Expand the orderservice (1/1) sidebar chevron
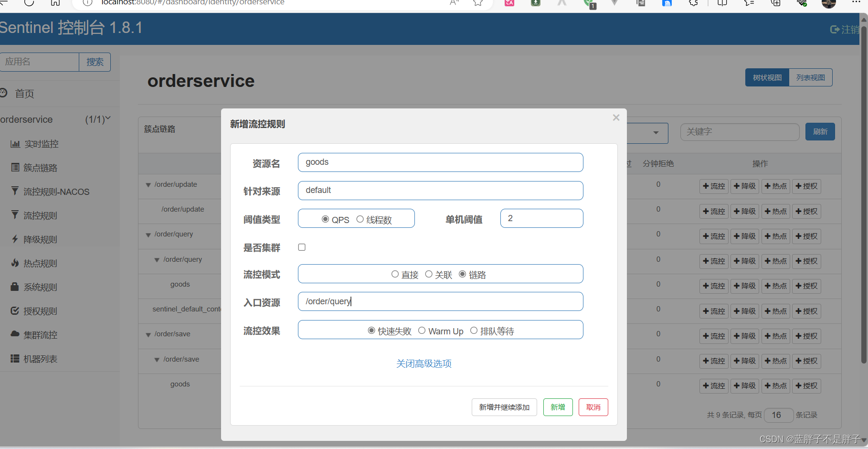This screenshot has width=868, height=449. (108, 118)
